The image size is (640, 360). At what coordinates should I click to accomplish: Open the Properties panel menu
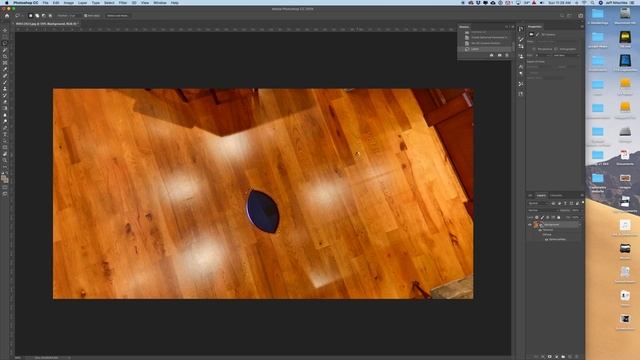coord(582,26)
